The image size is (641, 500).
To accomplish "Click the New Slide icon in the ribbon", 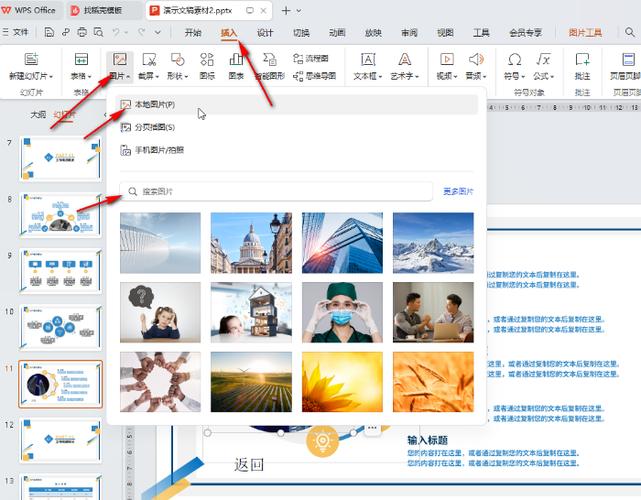I will [31, 60].
